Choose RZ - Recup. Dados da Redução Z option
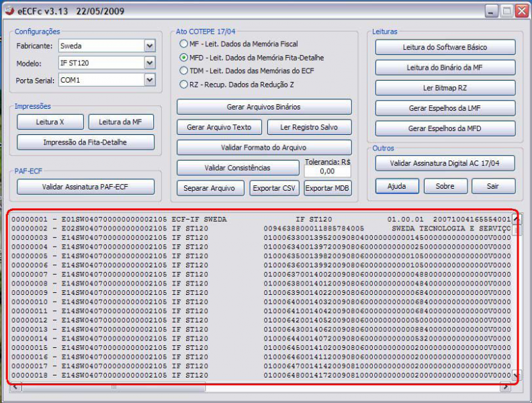 point(183,84)
